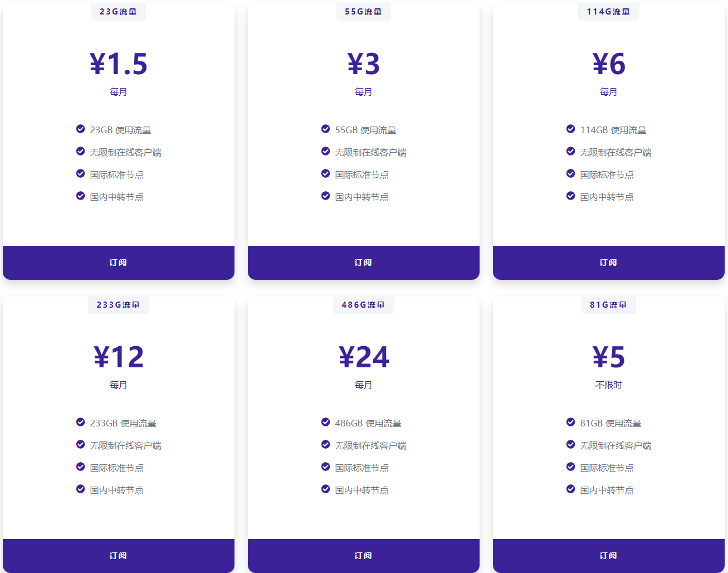
Task: Click the checkmark beside 114GB 使用流量
Action: tap(570, 129)
